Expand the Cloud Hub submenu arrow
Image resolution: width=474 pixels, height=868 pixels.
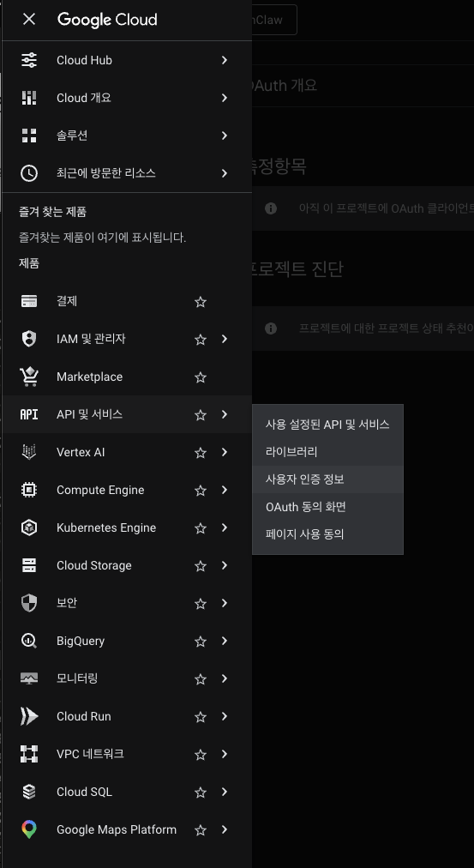pos(224,60)
